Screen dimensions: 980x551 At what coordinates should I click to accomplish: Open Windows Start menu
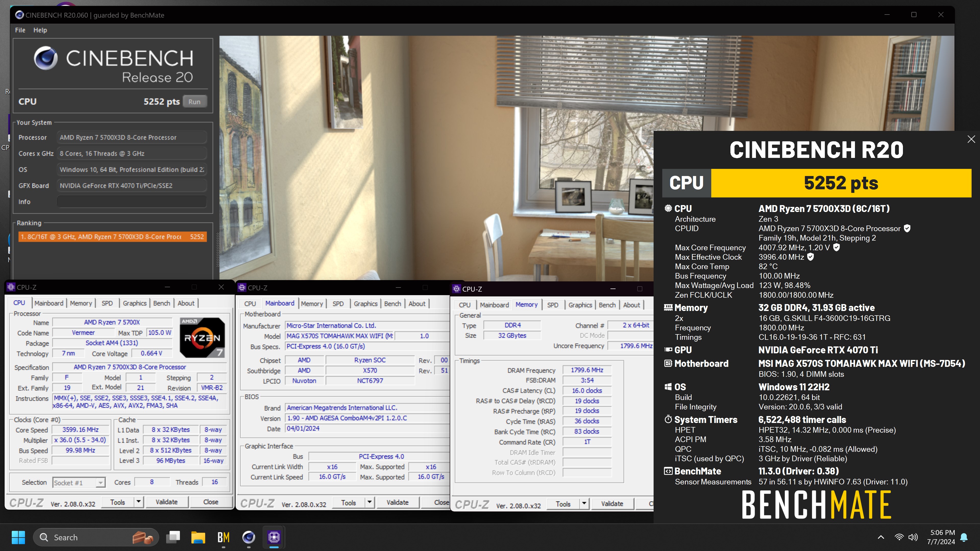[x=18, y=537]
